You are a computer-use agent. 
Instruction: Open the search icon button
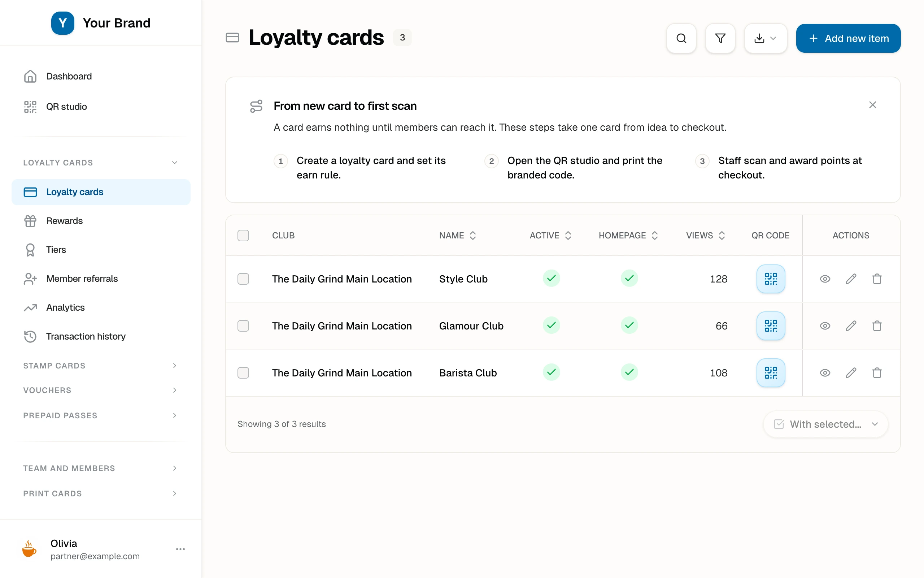point(681,38)
